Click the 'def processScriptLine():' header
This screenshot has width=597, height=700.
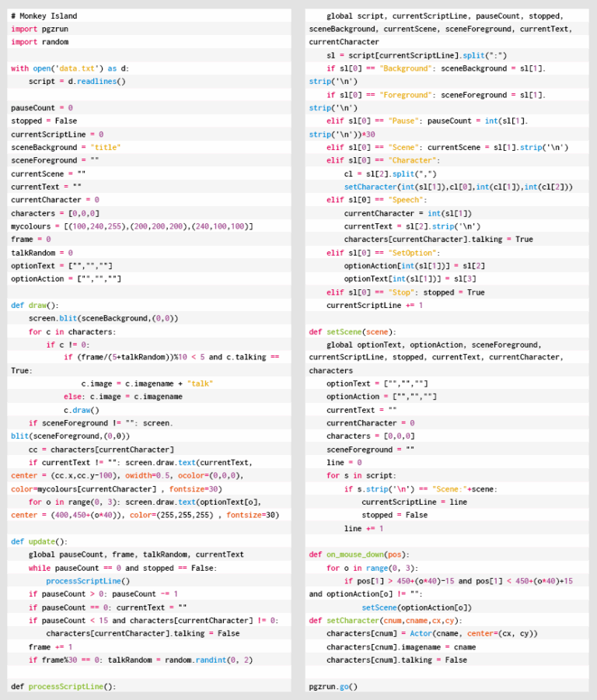tap(63, 687)
